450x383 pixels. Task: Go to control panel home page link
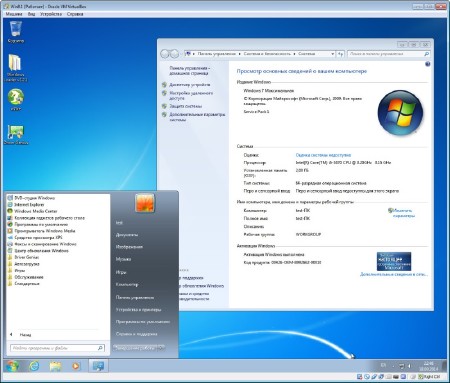click(x=190, y=70)
